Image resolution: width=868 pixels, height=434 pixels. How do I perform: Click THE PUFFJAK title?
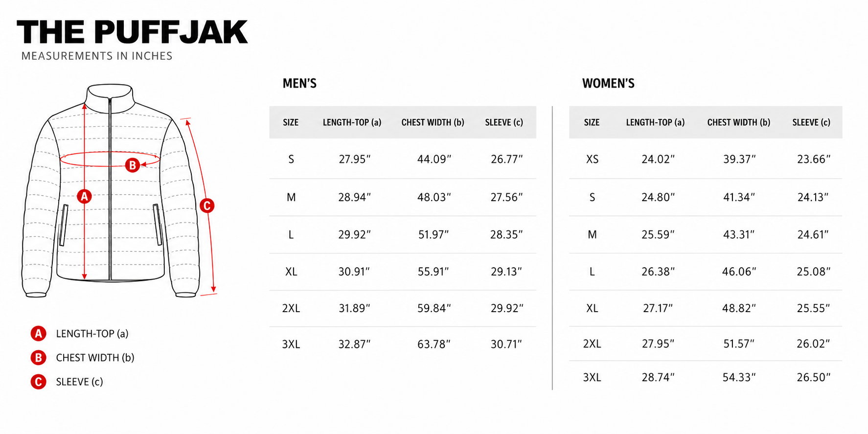coord(132,32)
